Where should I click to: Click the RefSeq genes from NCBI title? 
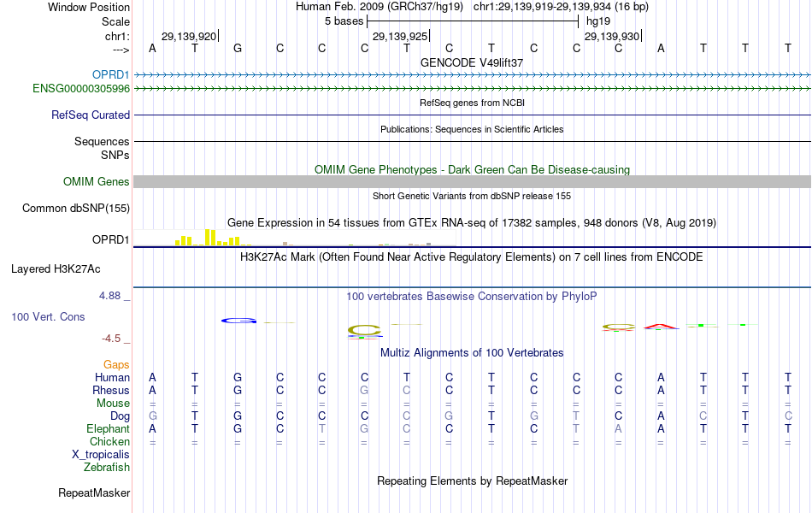(472, 103)
